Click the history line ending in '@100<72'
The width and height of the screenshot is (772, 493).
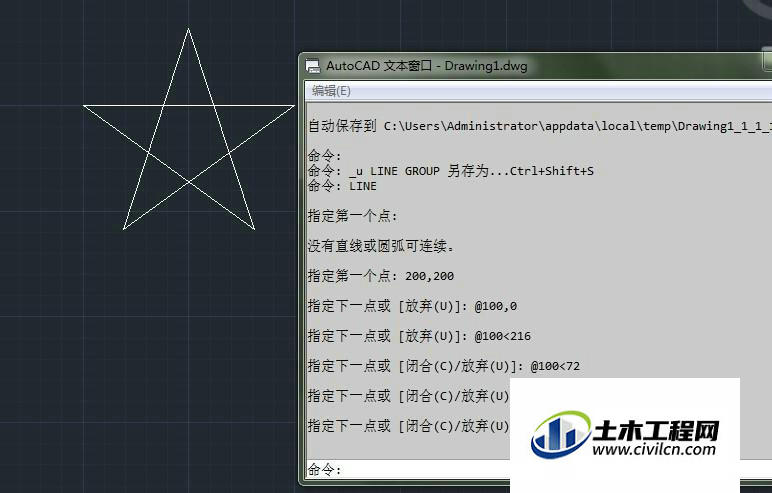click(x=444, y=366)
